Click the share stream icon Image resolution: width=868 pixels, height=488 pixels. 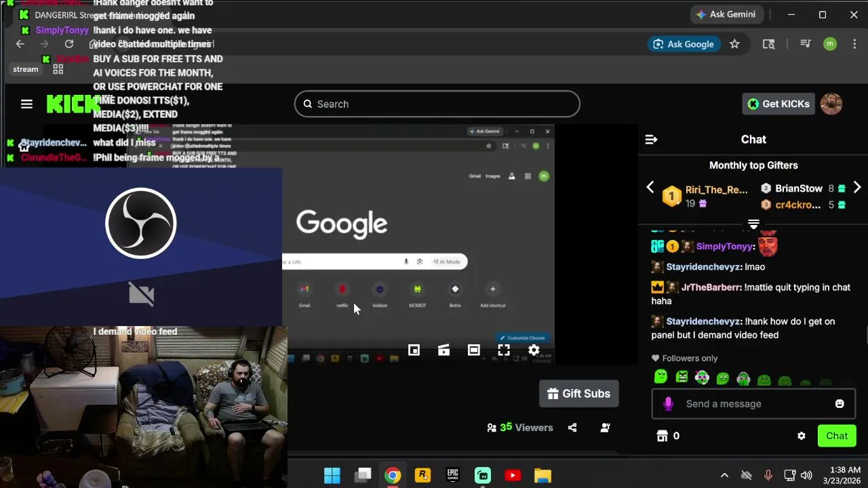[x=572, y=428]
